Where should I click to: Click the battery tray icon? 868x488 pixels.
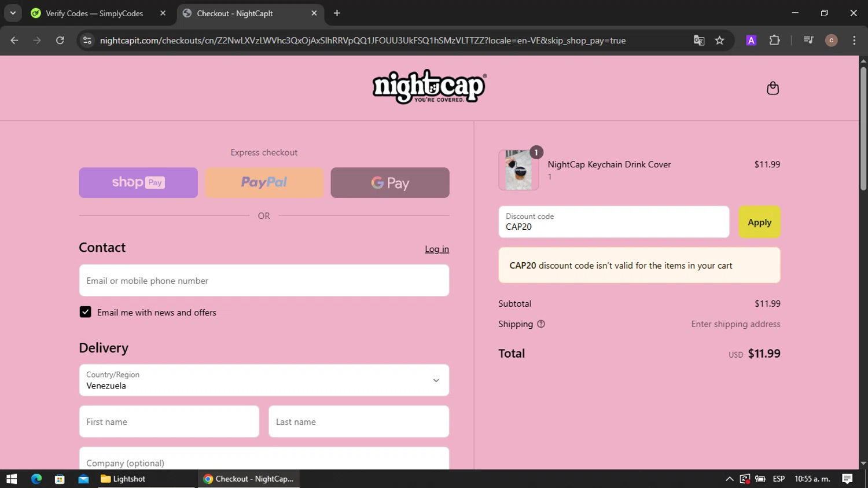pyautogui.click(x=760, y=479)
